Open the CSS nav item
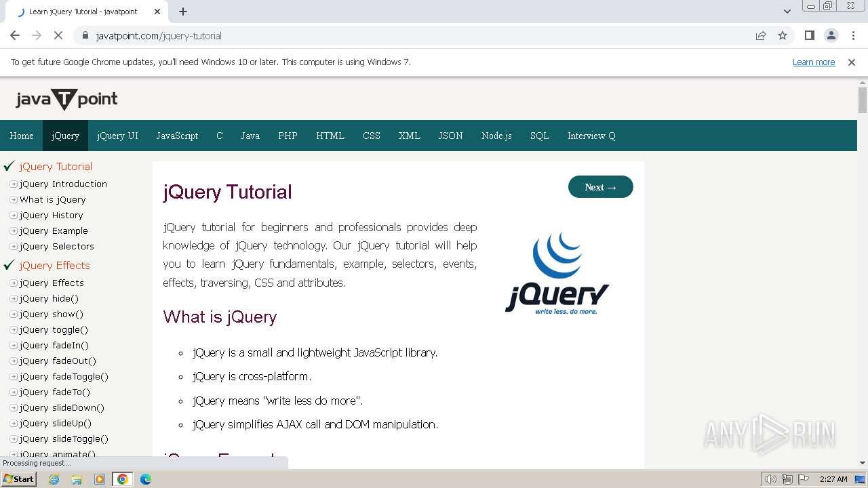Viewport: 868px width, 488px height. click(372, 136)
